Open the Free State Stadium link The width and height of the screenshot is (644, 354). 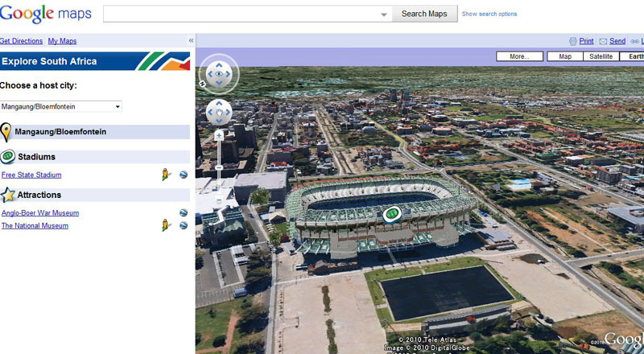pos(31,175)
